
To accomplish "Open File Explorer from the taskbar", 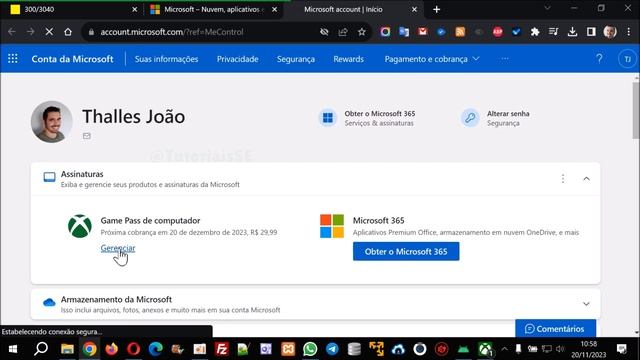I will tap(67, 349).
